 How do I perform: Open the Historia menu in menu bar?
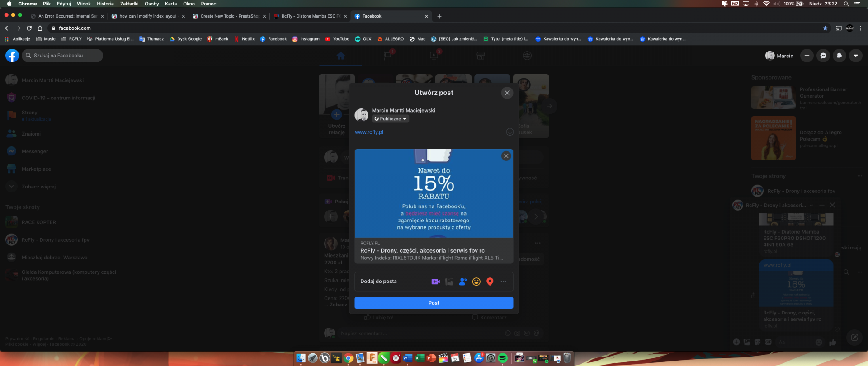click(x=105, y=4)
